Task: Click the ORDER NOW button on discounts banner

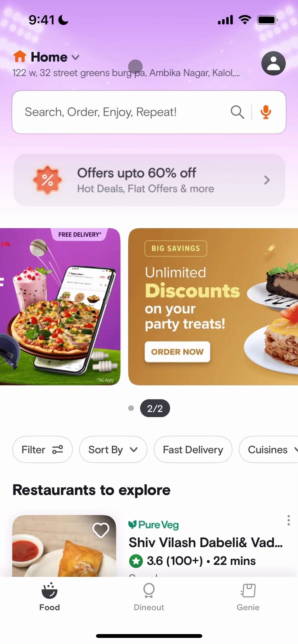Action: tap(177, 352)
